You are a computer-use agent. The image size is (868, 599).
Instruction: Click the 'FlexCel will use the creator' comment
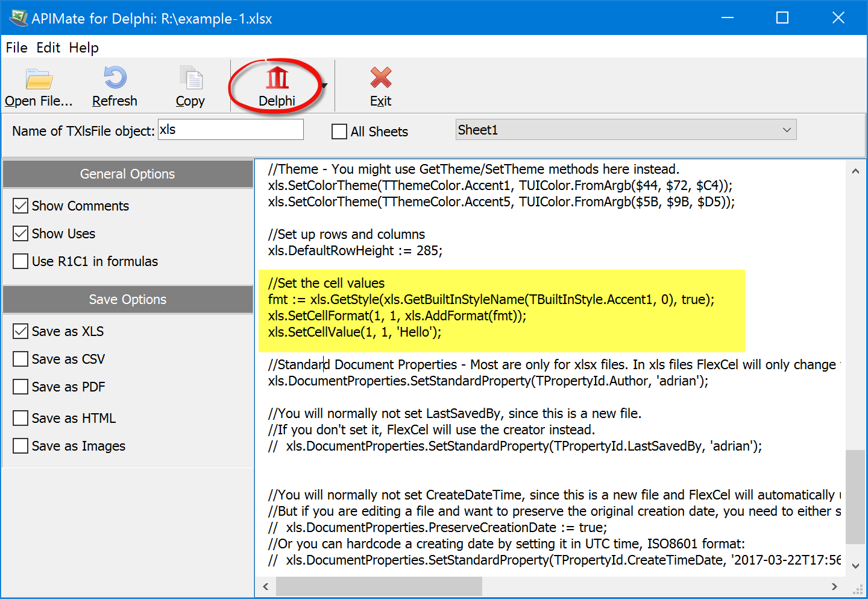pos(432,429)
